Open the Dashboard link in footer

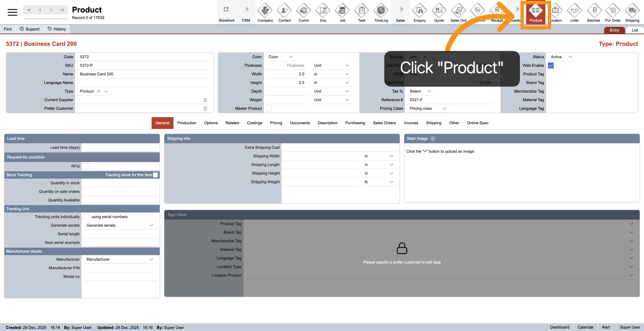559,327
